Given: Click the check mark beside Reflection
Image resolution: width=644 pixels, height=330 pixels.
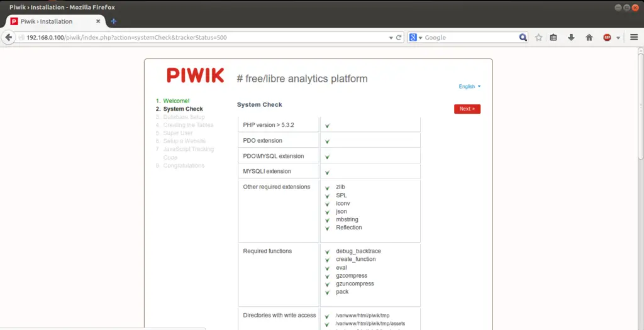Looking at the screenshot, I should click(x=327, y=228).
